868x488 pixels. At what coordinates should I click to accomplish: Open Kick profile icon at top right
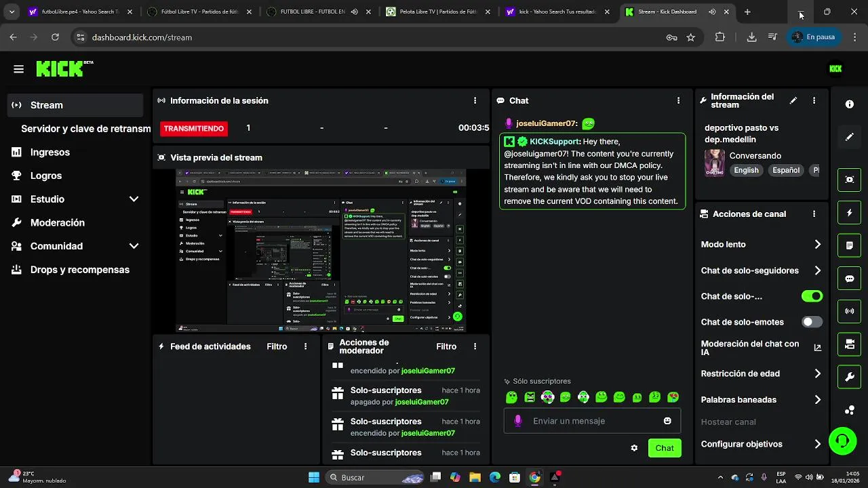click(x=835, y=68)
